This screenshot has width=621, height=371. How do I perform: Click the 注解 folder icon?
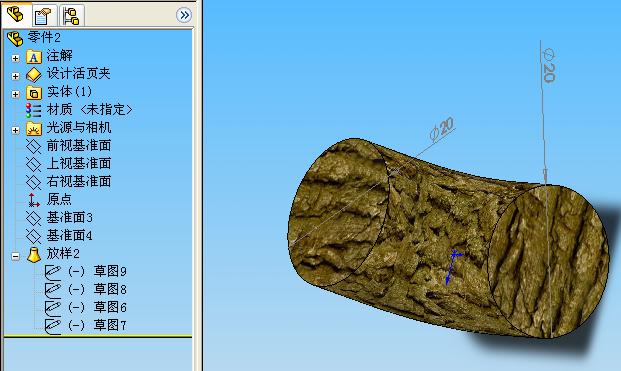click(x=34, y=57)
